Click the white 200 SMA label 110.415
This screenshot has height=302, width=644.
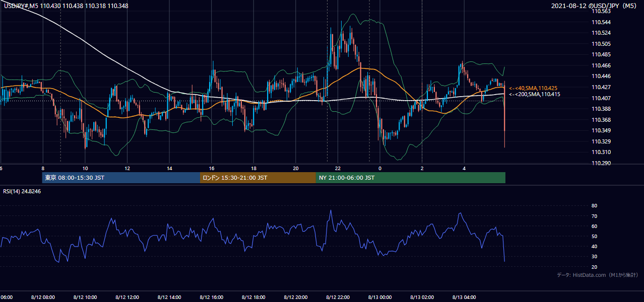click(534, 94)
